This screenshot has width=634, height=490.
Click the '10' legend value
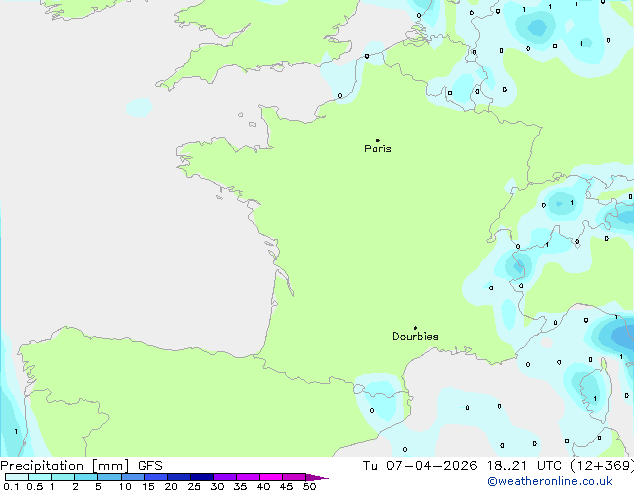pos(125,486)
